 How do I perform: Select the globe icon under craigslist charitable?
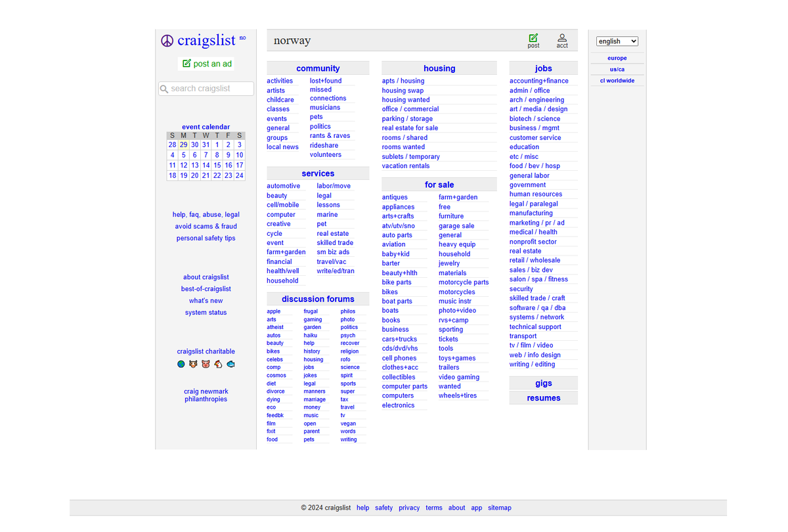coord(181,364)
